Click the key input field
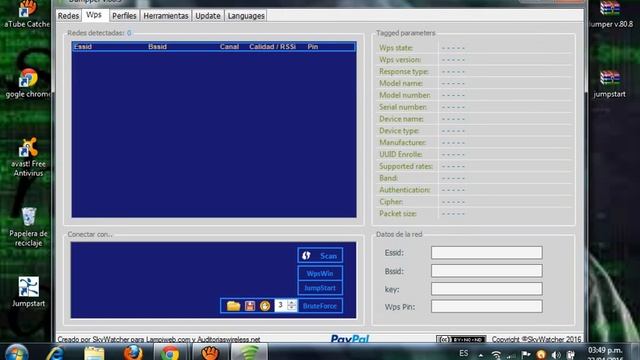 (487, 289)
